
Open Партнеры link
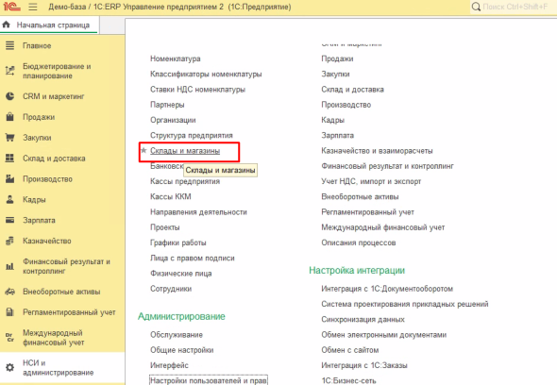pos(167,105)
